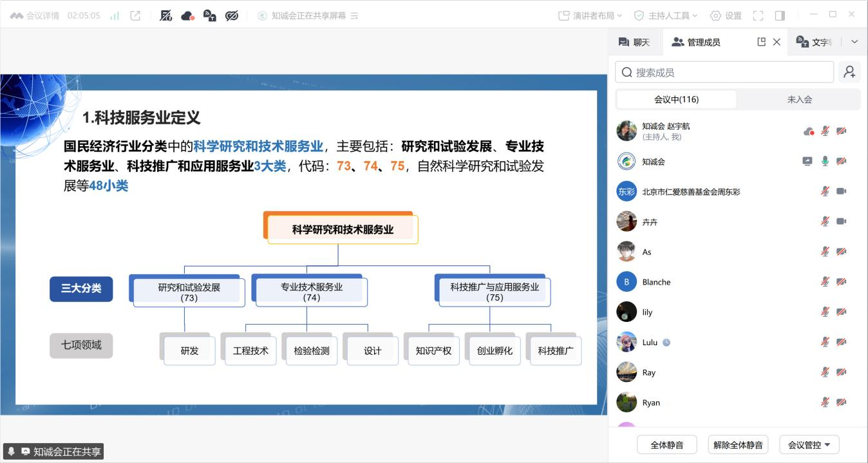Viewport: 868px width, 463px height.
Task: Switch to the 文字 transcription tab
Action: pyautogui.click(x=815, y=42)
